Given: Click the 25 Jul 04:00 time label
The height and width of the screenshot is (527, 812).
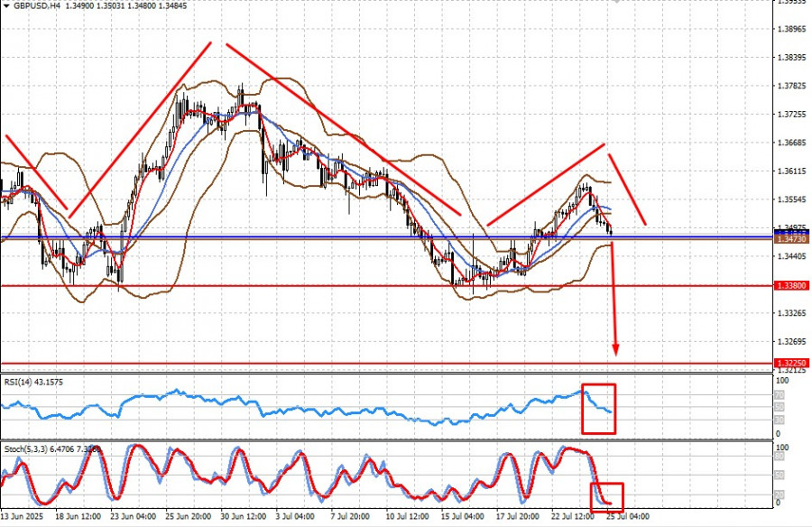Looking at the screenshot, I should (x=628, y=517).
